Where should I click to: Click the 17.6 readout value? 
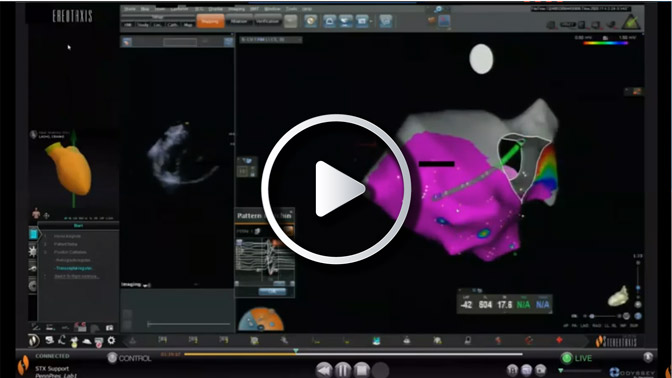pyautogui.click(x=504, y=305)
